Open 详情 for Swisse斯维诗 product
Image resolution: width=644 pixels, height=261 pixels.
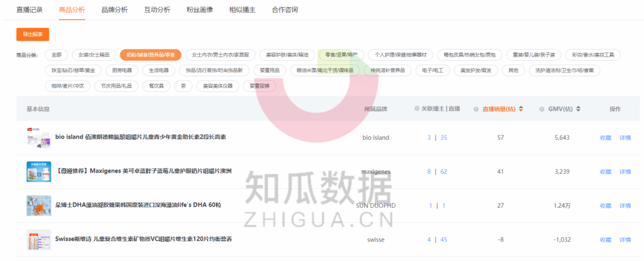(625, 239)
